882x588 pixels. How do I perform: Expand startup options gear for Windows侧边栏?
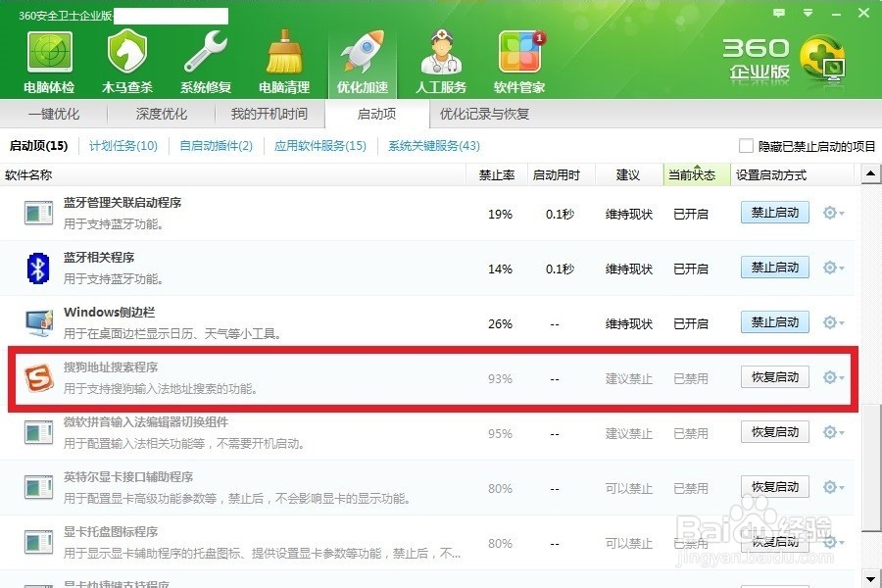831,321
